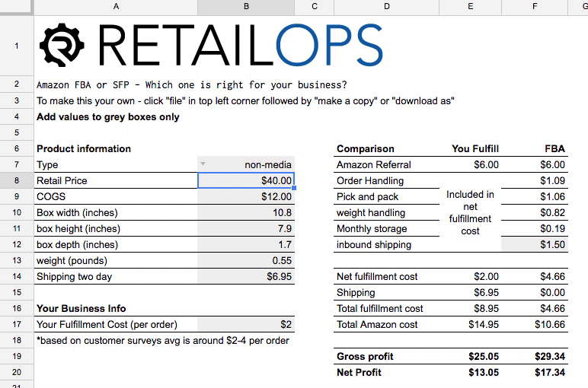Select row 14 header
The image size is (588, 388).
pyautogui.click(x=17, y=276)
